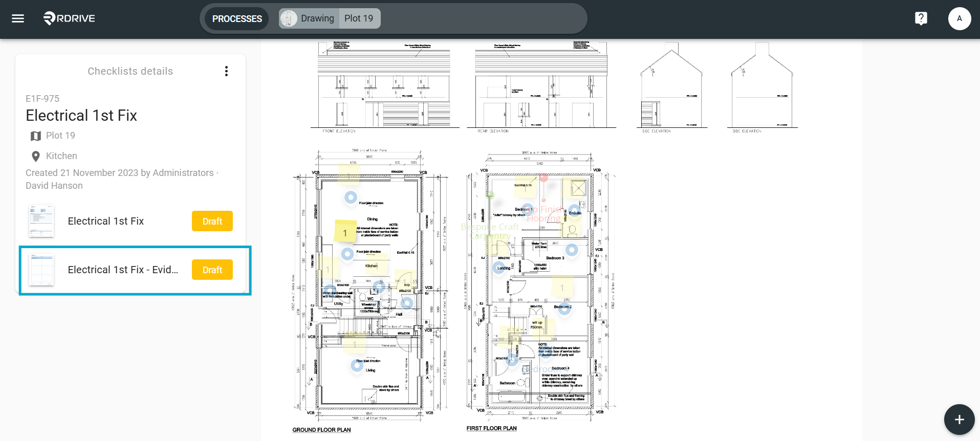Click the blue marker in Bedroom 3

point(572,250)
